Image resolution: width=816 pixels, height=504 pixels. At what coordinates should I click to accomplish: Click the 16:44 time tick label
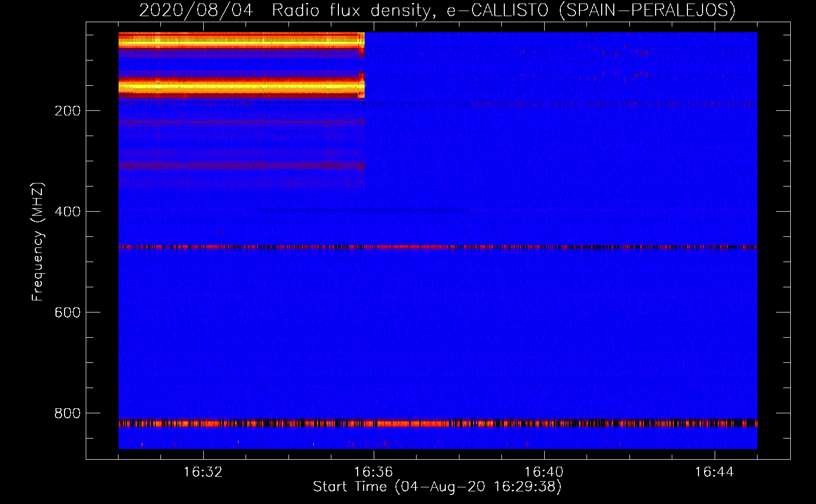click(x=714, y=472)
